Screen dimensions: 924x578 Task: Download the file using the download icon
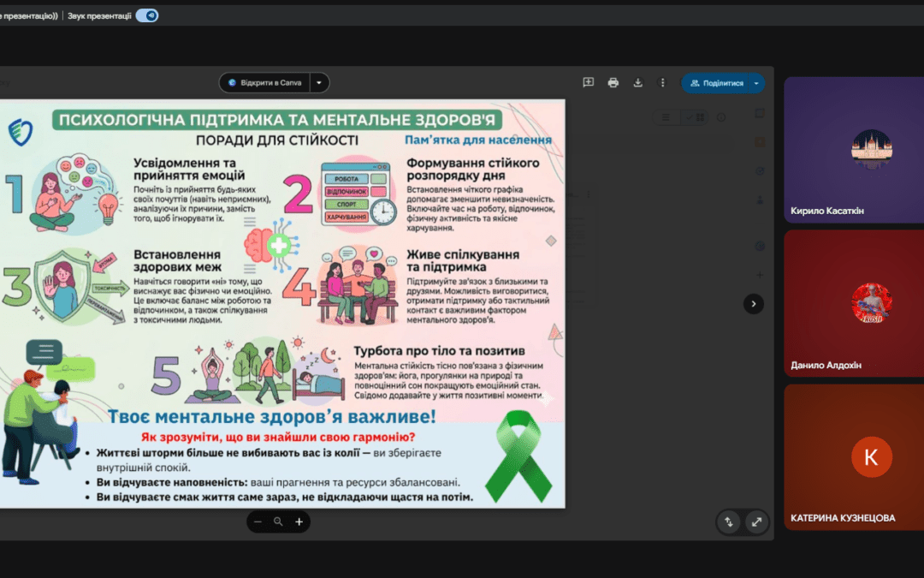637,82
